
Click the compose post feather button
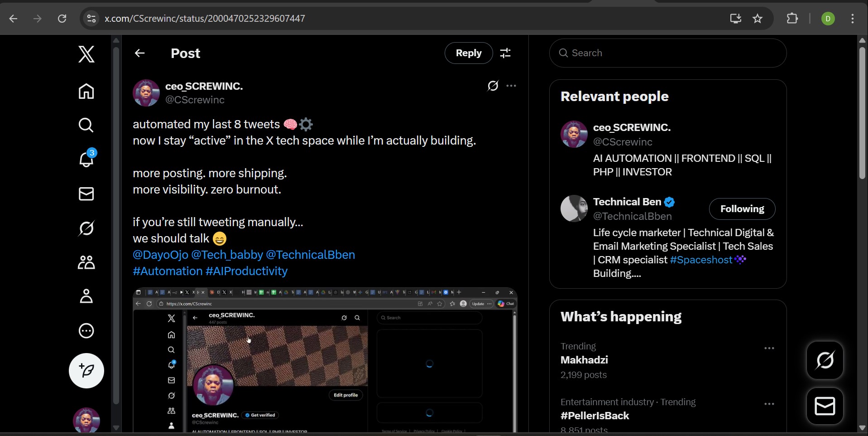tap(86, 371)
